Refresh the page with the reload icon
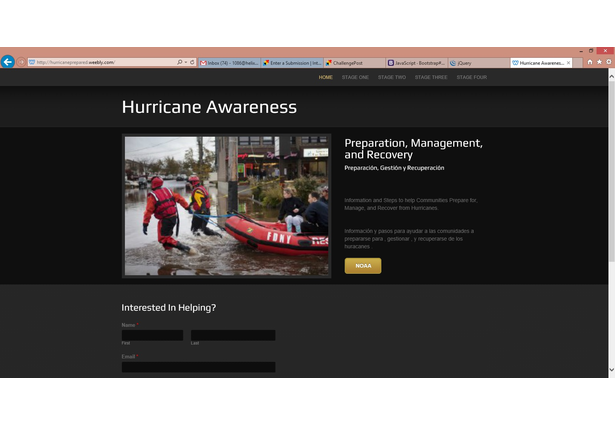This screenshot has width=615, height=424. tap(192, 62)
